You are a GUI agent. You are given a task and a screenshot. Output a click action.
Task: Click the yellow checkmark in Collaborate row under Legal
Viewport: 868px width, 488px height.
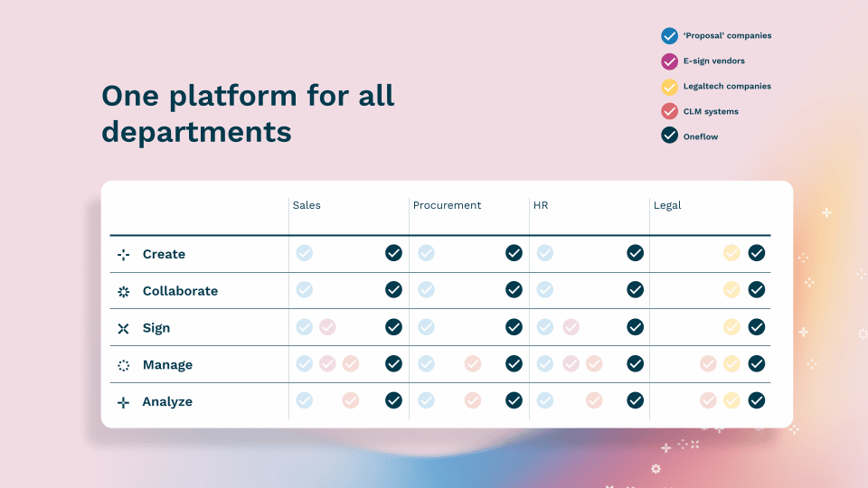click(731, 289)
